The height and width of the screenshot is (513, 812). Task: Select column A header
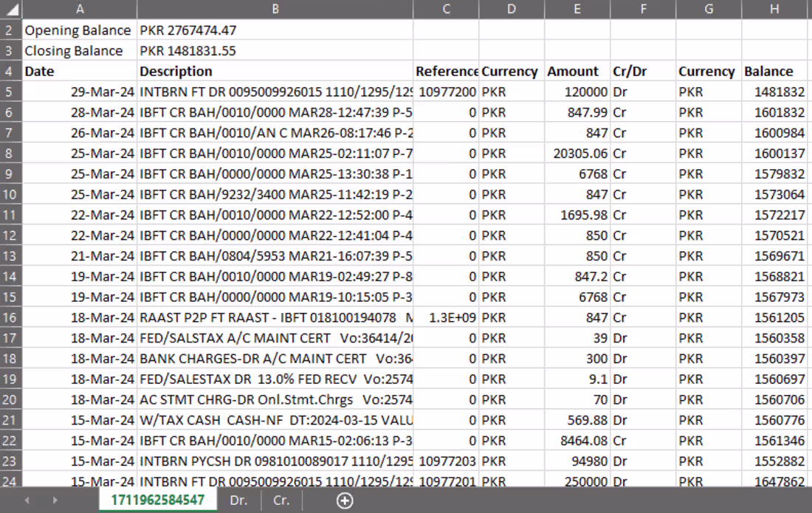click(78, 9)
